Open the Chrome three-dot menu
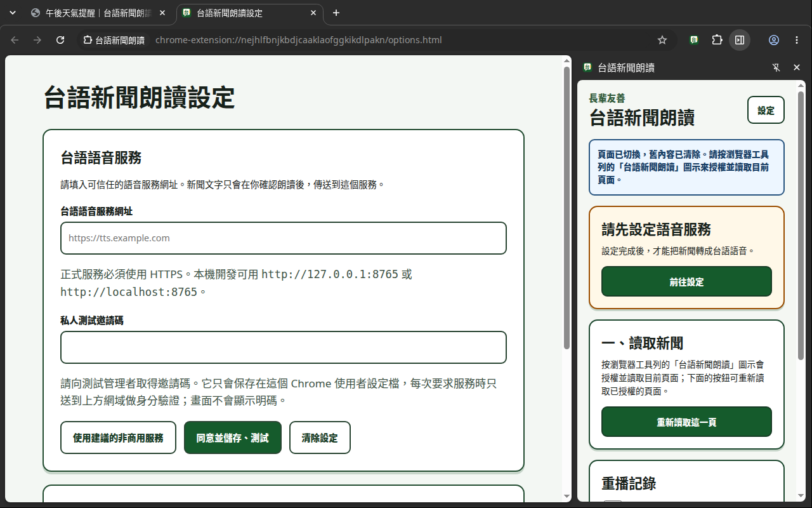This screenshot has height=508, width=812. pyautogui.click(x=797, y=40)
